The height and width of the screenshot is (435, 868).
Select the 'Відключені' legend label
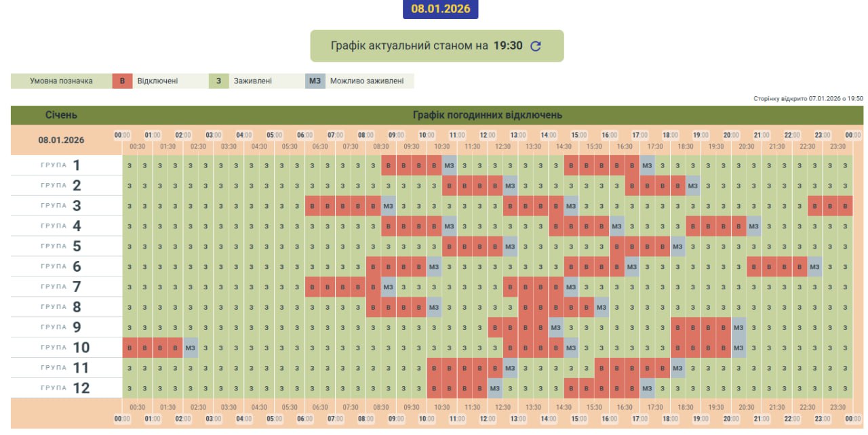[157, 81]
